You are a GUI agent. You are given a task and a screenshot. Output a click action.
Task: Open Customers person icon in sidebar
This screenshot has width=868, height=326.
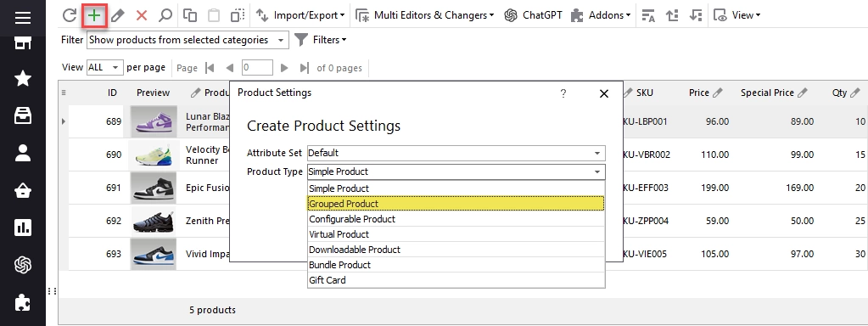point(23,153)
